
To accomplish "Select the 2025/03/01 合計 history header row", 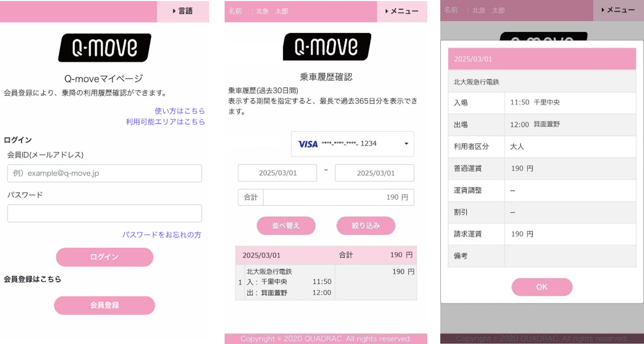I will coord(326,255).
